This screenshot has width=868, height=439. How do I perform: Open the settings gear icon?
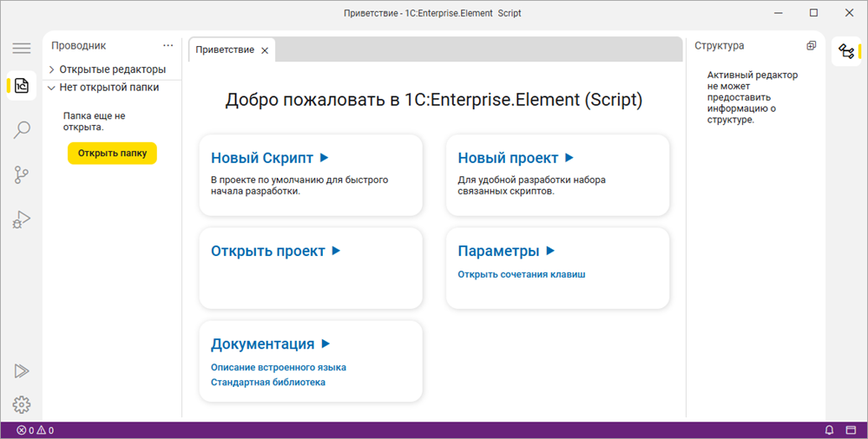[x=22, y=404]
